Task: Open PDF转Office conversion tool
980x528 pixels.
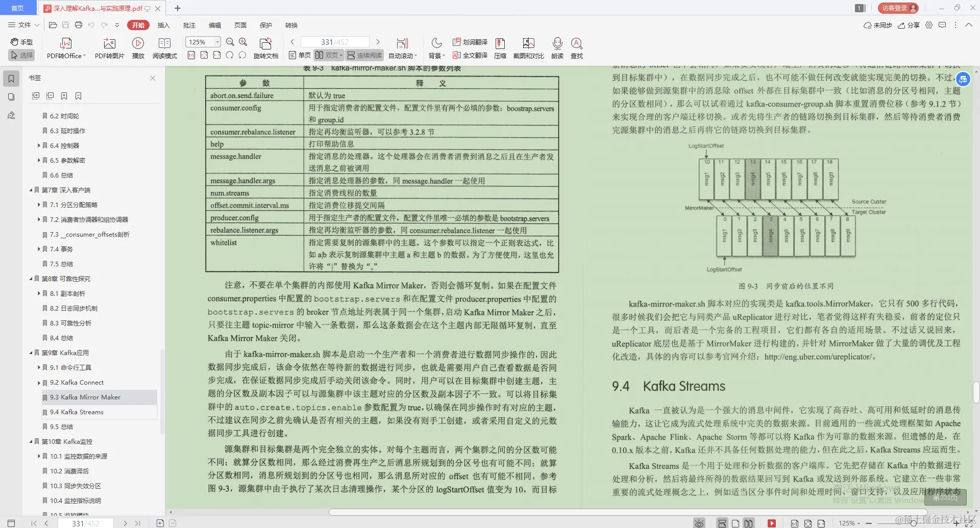Action: tap(65, 47)
